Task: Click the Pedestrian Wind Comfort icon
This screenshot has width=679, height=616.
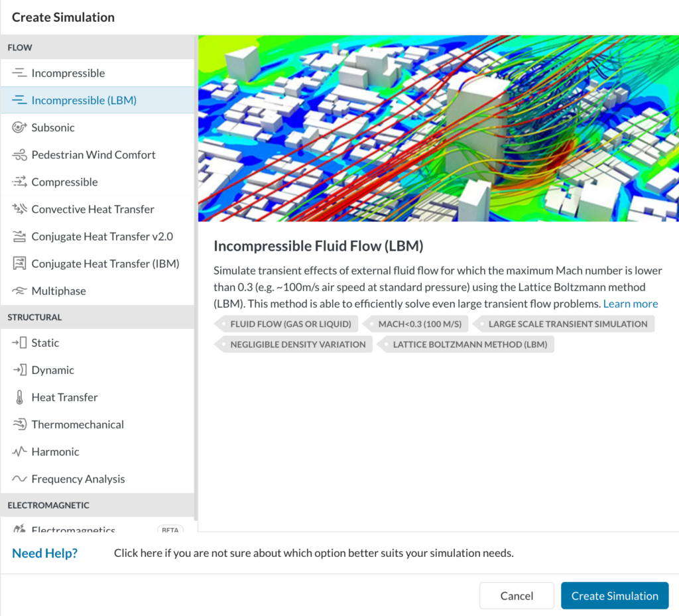Action: click(19, 154)
